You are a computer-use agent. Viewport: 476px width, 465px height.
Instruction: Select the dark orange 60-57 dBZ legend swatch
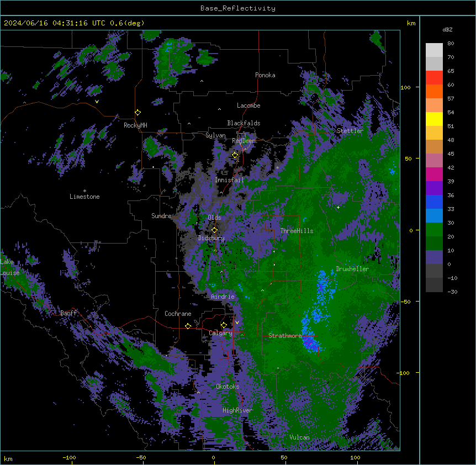coord(434,92)
